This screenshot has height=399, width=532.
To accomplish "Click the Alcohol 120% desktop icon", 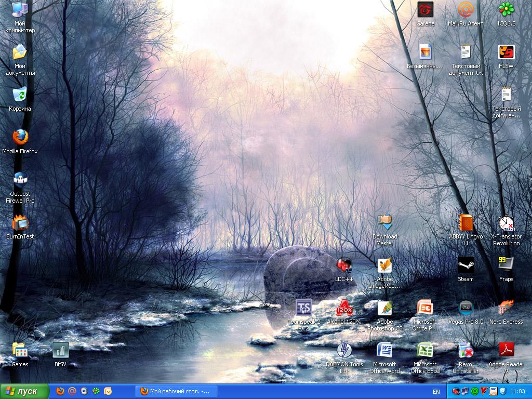I will 344,308.
